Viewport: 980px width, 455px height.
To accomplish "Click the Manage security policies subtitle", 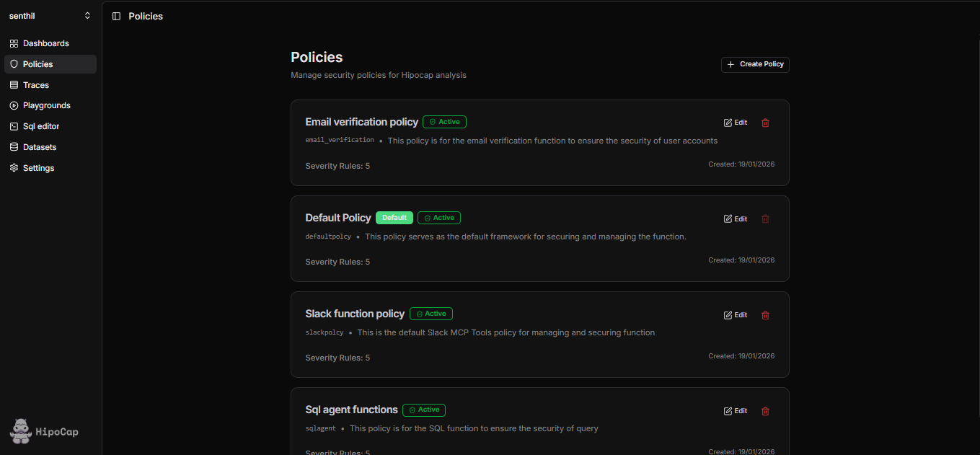I will (x=379, y=75).
